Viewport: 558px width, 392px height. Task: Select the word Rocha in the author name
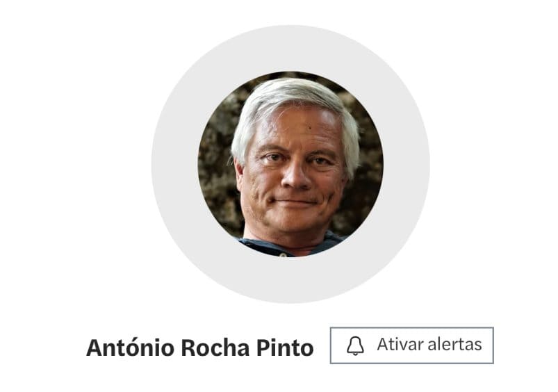[x=215, y=348]
